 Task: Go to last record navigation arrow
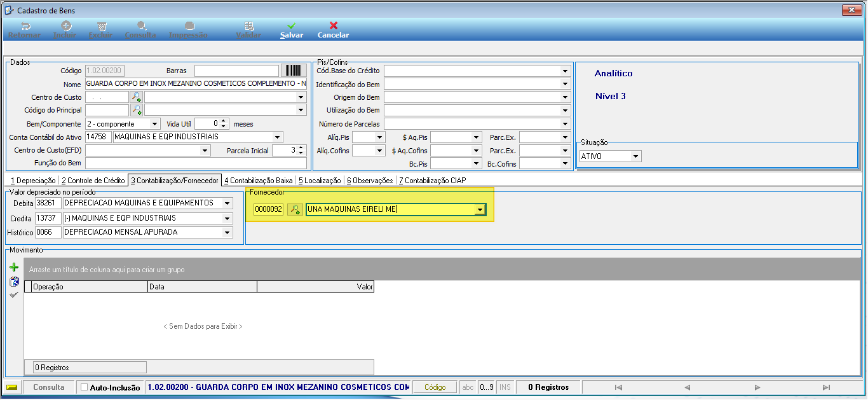tap(826, 387)
